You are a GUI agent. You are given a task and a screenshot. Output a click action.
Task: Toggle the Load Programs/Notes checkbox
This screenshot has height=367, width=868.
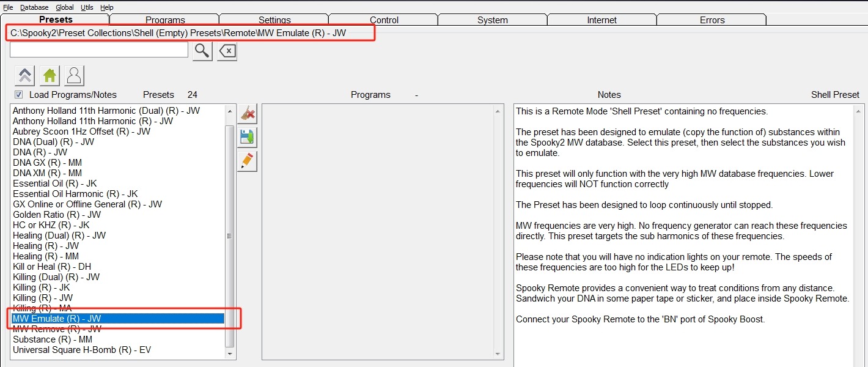click(x=19, y=95)
